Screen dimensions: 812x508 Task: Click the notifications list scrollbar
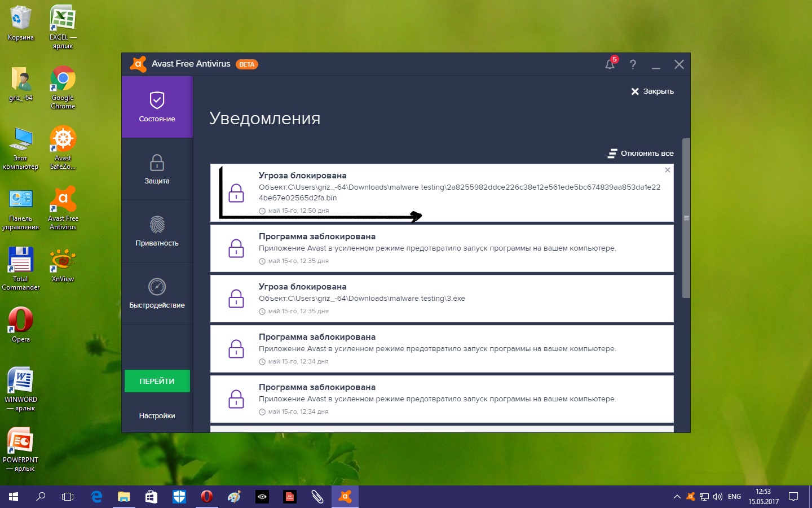(x=686, y=218)
